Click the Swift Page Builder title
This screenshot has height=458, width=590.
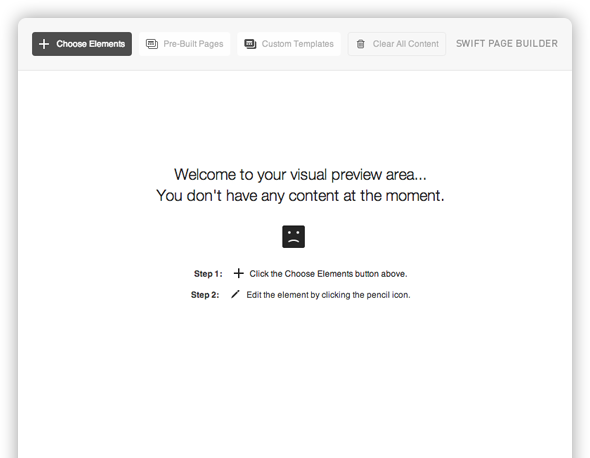(507, 44)
